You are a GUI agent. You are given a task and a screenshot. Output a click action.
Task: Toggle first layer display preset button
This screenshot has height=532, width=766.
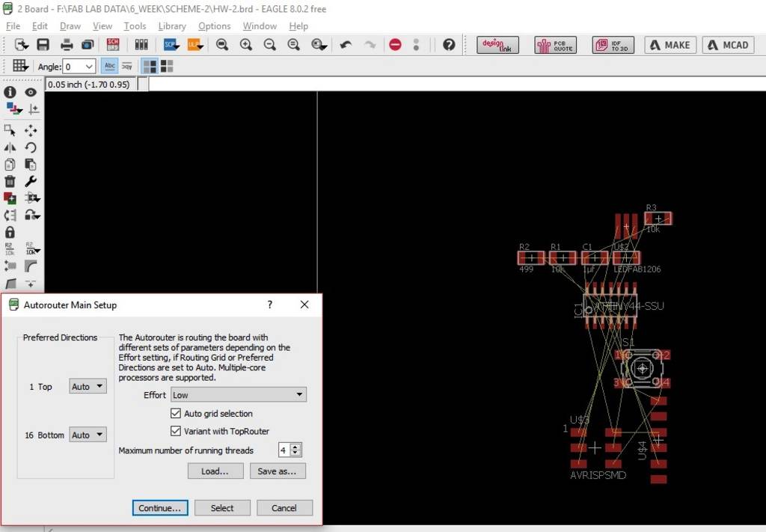pyautogui.click(x=150, y=66)
